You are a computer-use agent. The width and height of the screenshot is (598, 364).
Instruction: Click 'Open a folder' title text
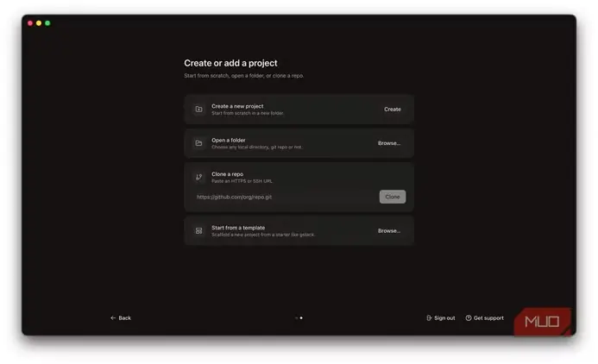coord(229,141)
